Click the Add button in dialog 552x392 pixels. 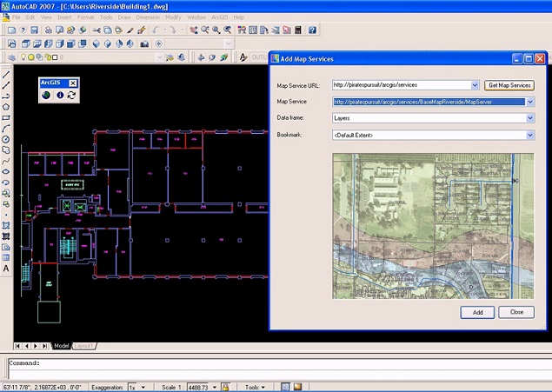477,312
